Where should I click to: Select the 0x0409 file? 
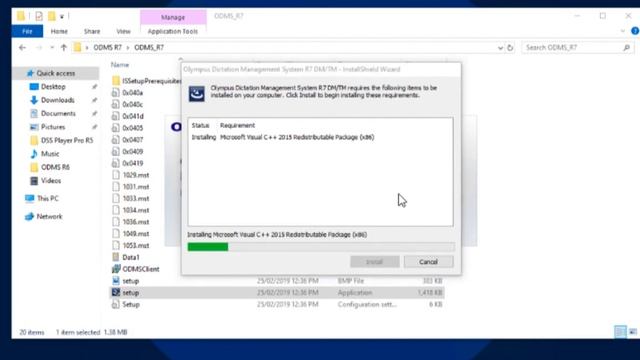pyautogui.click(x=133, y=151)
